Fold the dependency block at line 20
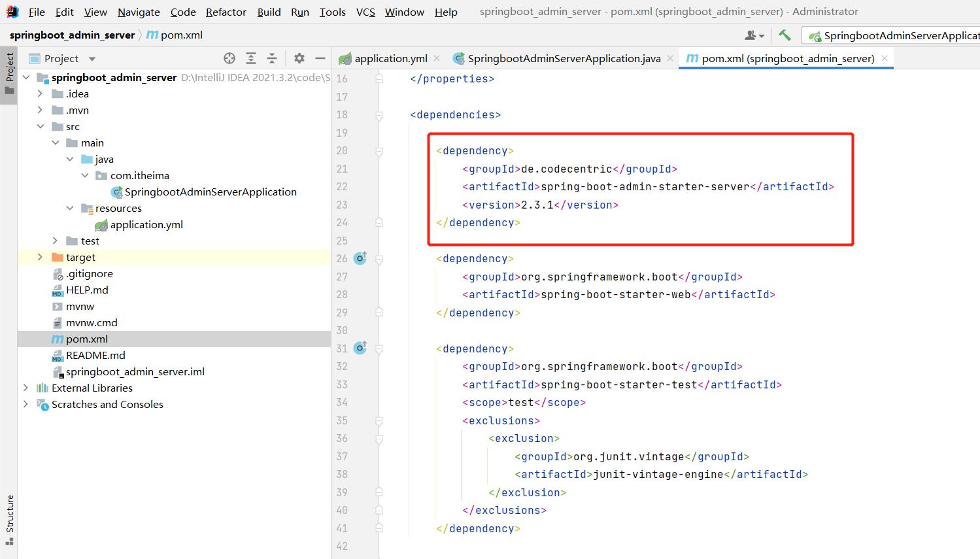The height and width of the screenshot is (559, 980). click(379, 151)
